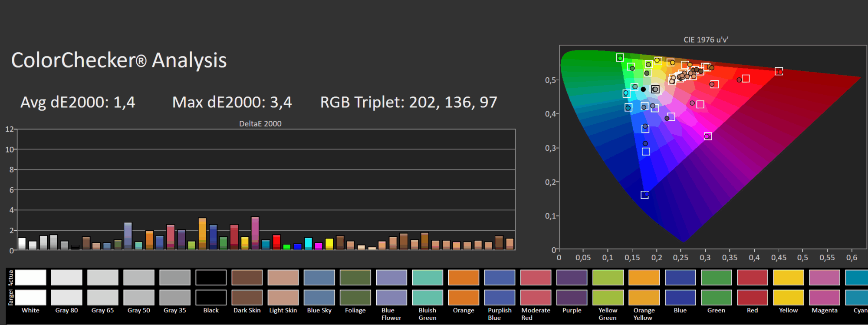Click the tallest magenta bar in DeltaE chart
This screenshot has width=868, height=325.
(255, 233)
